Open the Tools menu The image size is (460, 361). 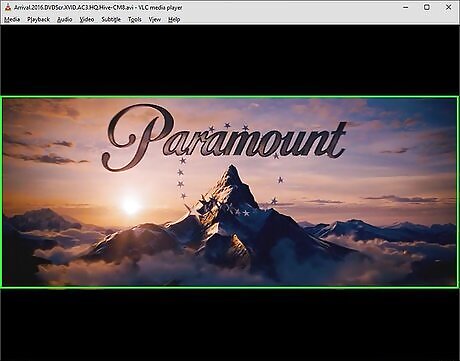(x=135, y=20)
